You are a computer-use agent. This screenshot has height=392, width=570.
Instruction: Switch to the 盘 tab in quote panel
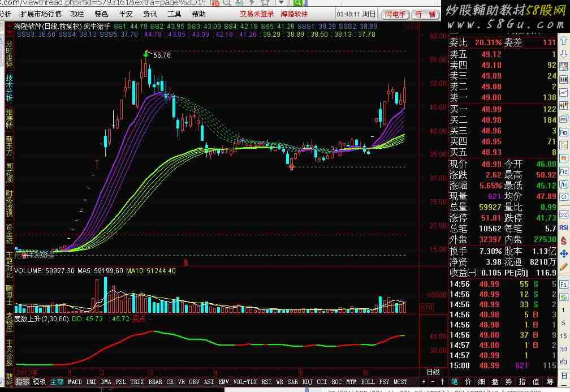(x=495, y=382)
